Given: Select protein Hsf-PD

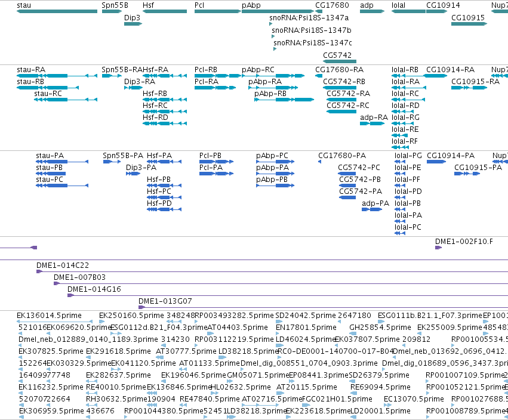Looking at the screenshot, I should click(164, 209).
